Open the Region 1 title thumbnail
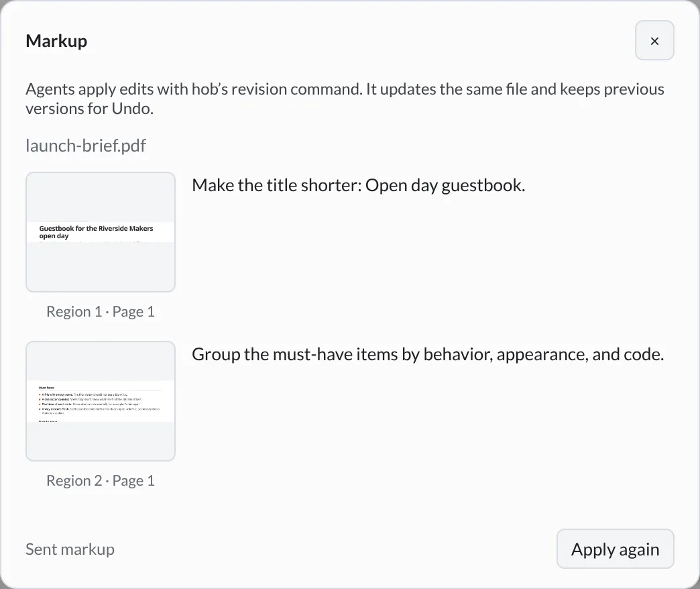 pos(101,232)
